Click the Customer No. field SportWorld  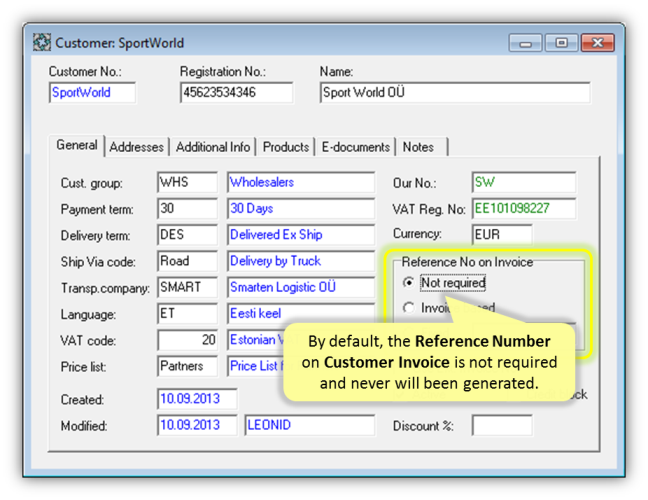(93, 93)
